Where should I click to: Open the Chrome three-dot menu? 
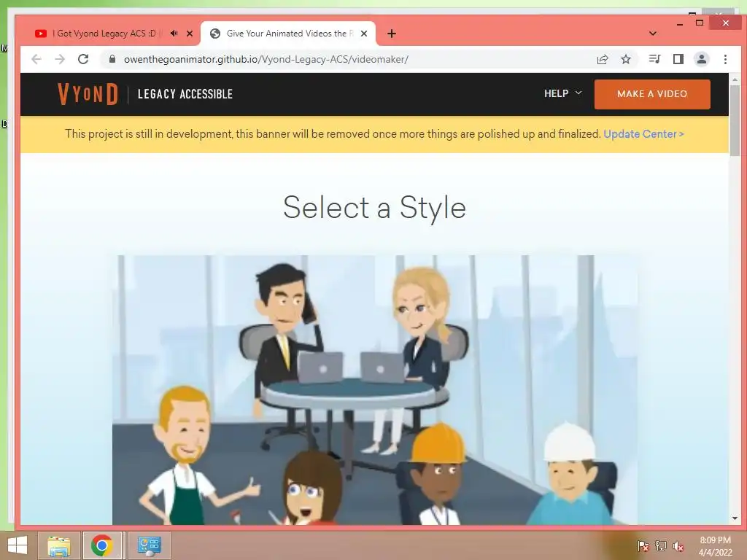point(725,59)
